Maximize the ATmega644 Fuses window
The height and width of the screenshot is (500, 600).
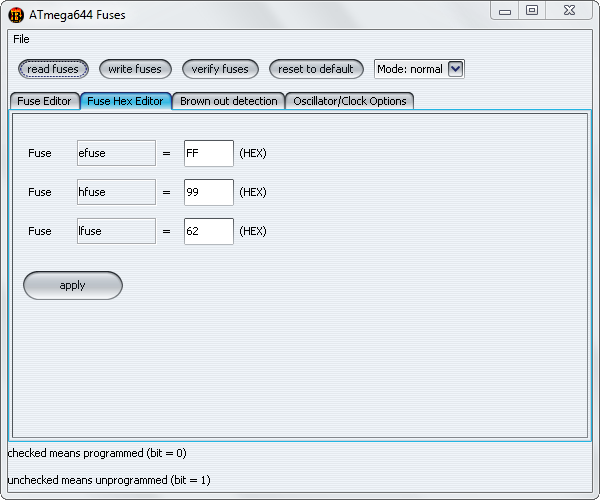tap(532, 11)
